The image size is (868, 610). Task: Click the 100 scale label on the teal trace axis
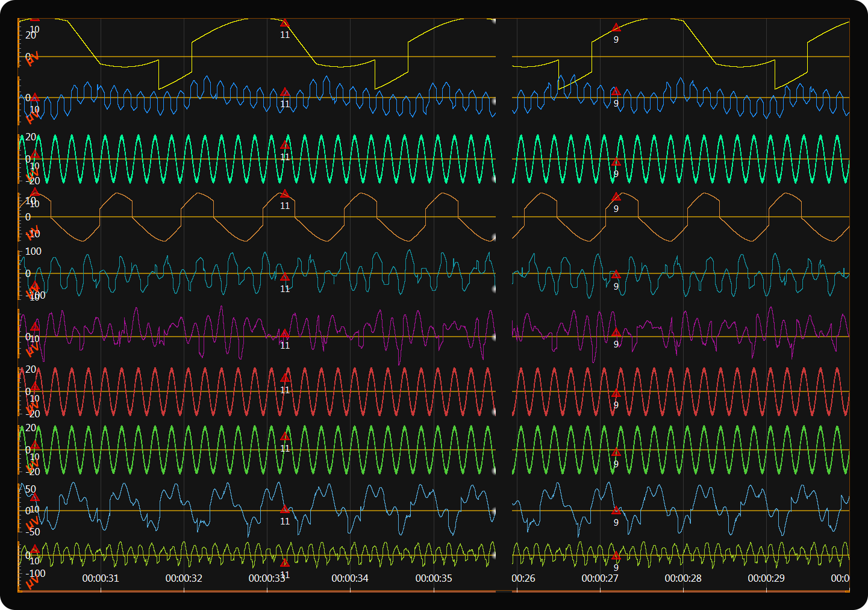[33, 251]
